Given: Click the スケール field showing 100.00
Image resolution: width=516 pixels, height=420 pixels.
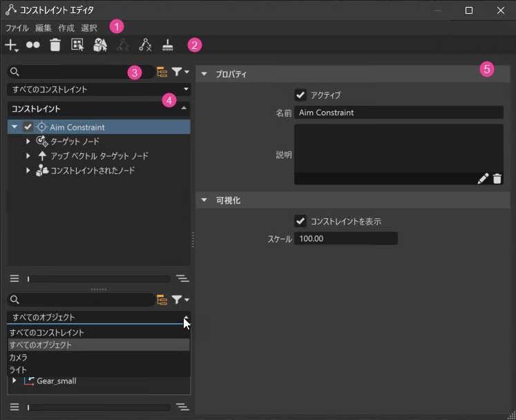Looking at the screenshot, I should click(345, 238).
